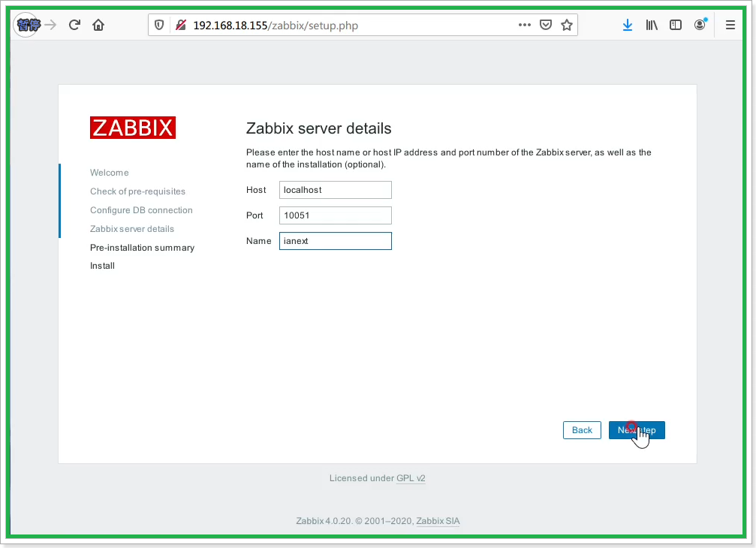
Task: Click the Host input field
Action: [335, 190]
